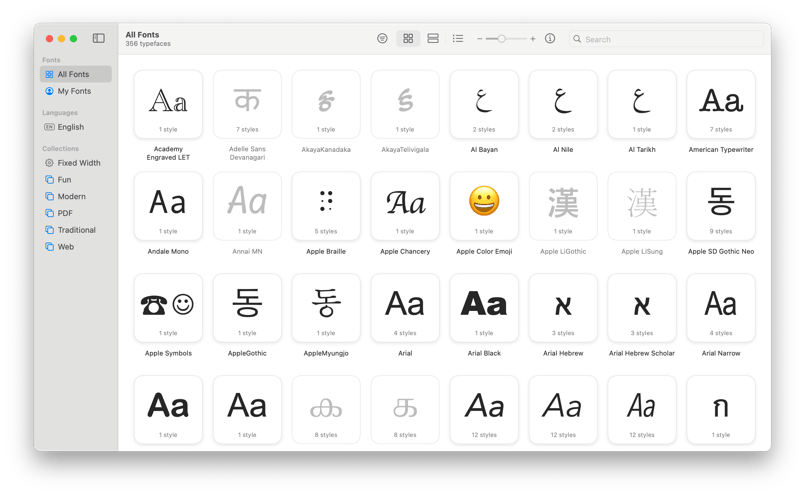Select the Adelle Sans Devanagari font tile
The image size is (805, 496).
tap(247, 105)
